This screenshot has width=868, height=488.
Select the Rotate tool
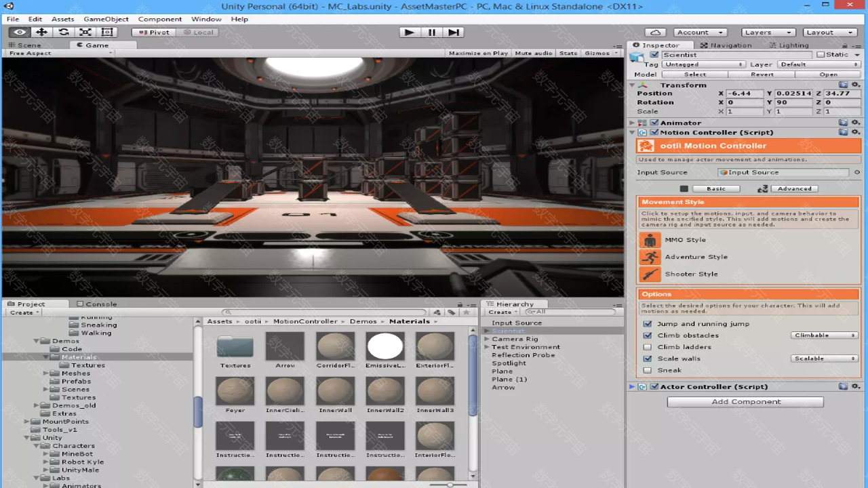coord(63,32)
